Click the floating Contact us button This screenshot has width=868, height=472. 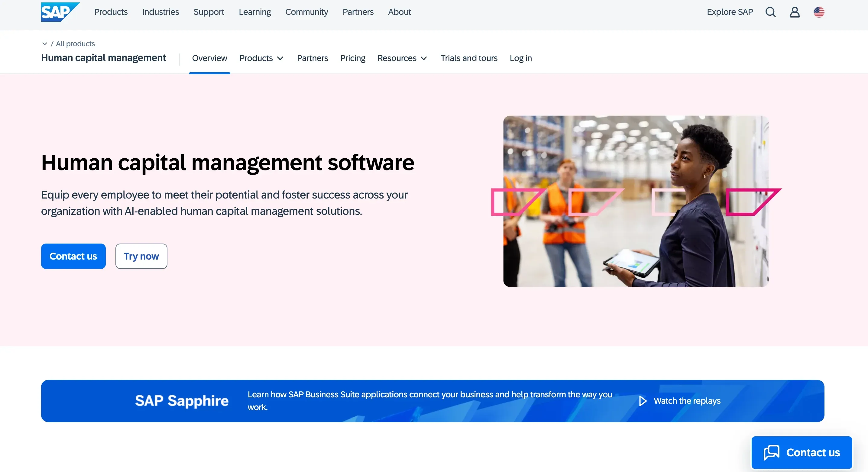[x=802, y=452]
